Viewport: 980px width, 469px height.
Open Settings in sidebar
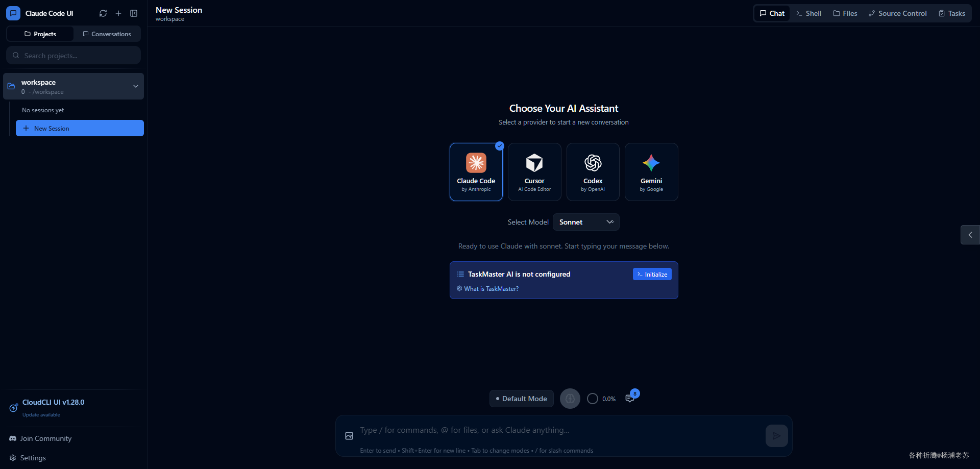[28, 458]
